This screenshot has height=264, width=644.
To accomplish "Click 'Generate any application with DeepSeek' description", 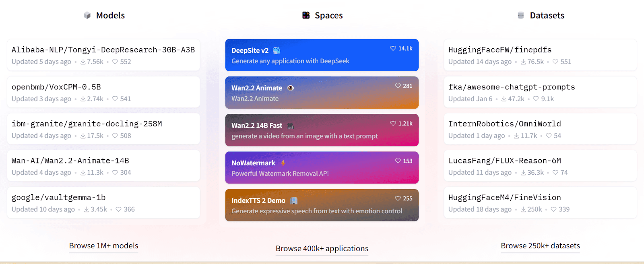I will point(290,61).
